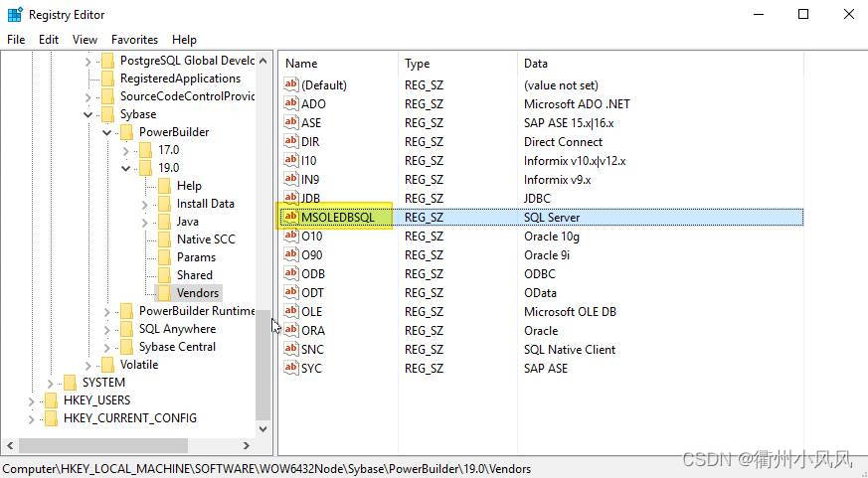Viewport: 868px width, 478px height.
Task: Click the tree vertical scrollbar up arrow
Action: pyautogui.click(x=262, y=61)
